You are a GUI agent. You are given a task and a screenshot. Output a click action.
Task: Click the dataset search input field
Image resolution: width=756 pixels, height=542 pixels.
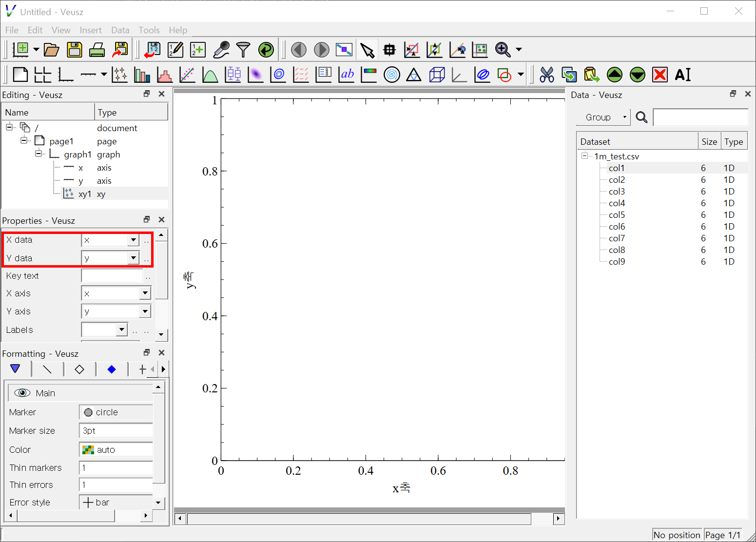click(x=700, y=117)
